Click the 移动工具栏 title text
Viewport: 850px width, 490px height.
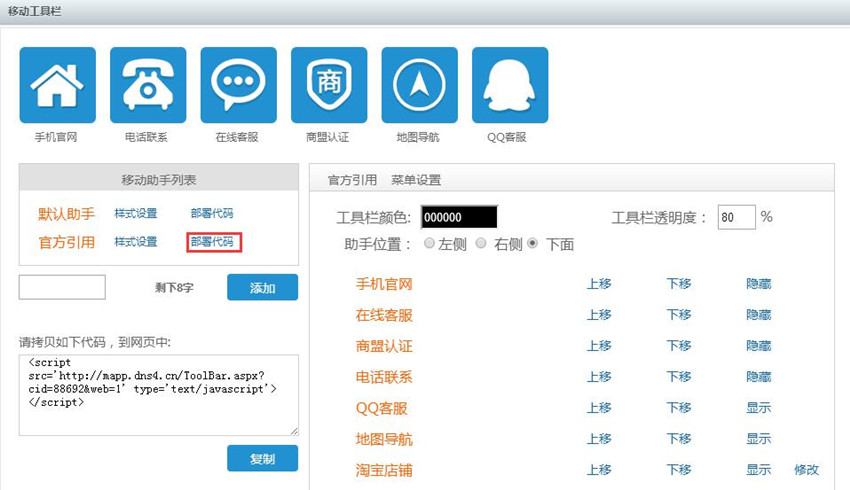click(x=34, y=11)
